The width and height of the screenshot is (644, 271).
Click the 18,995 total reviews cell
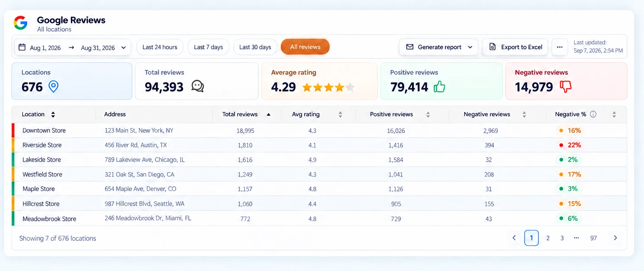pos(245,131)
